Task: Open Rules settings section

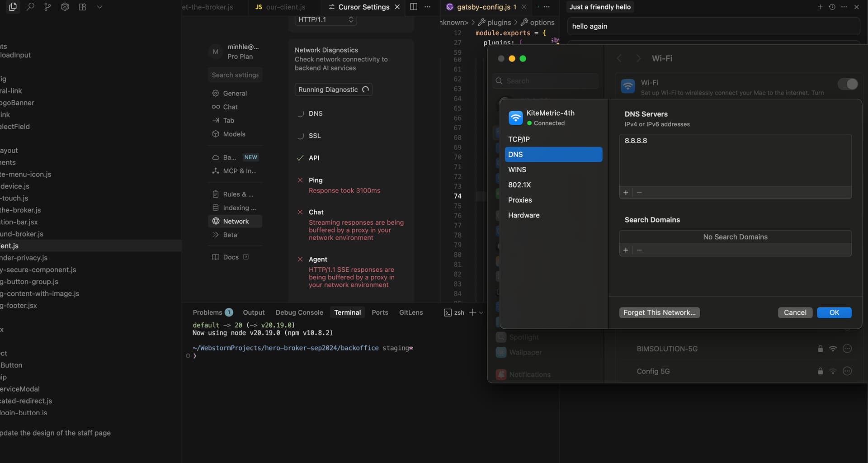Action: (235, 194)
